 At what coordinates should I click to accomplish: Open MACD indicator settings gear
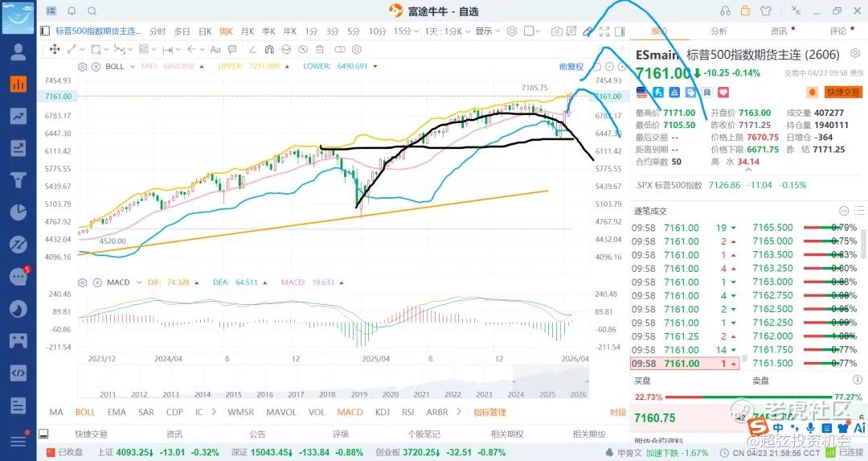83,282
